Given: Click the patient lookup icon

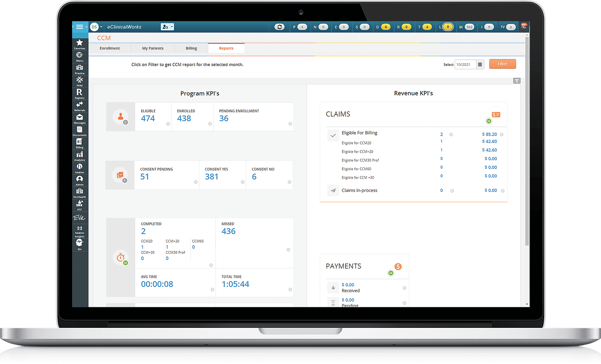Looking at the screenshot, I should [165, 27].
